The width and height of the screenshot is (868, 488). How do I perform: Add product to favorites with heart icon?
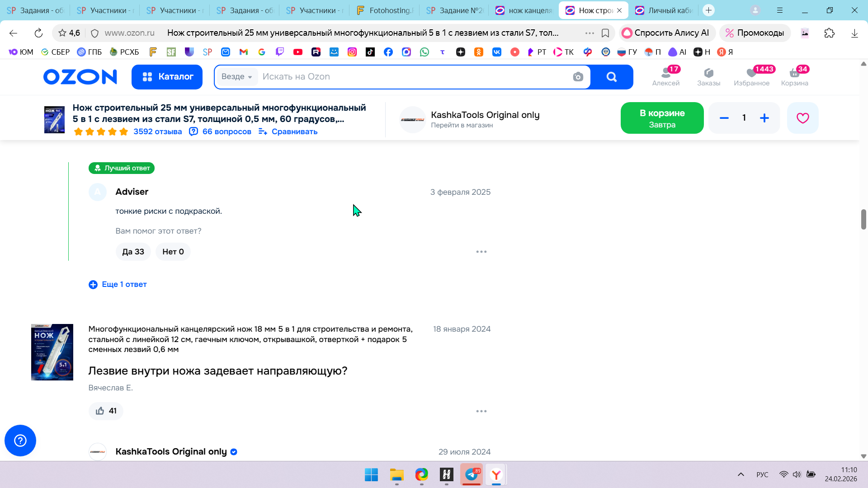802,118
